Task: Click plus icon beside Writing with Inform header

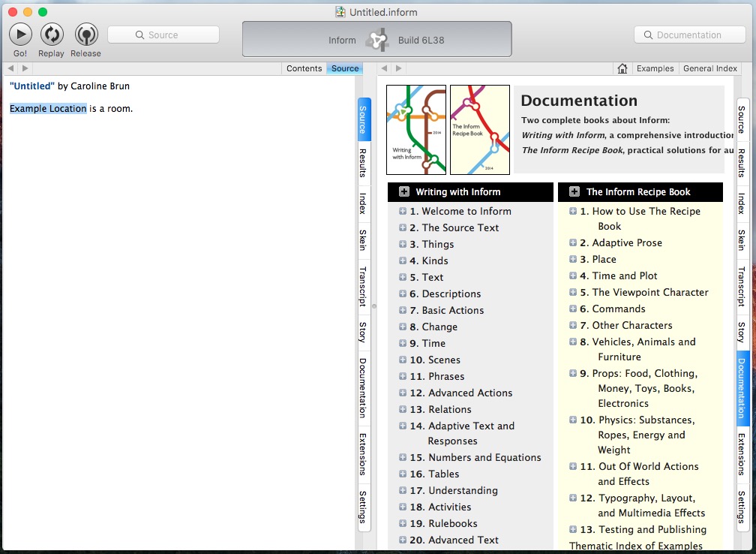Action: 404,192
